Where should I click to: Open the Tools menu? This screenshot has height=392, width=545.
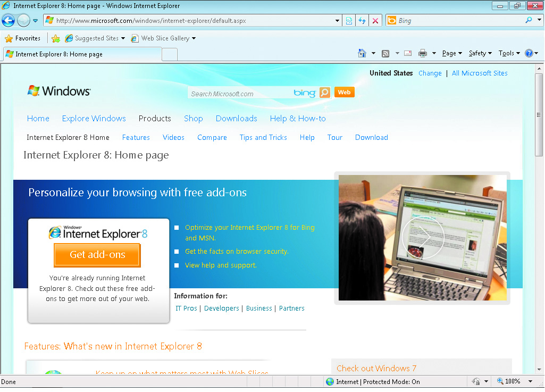tap(509, 53)
